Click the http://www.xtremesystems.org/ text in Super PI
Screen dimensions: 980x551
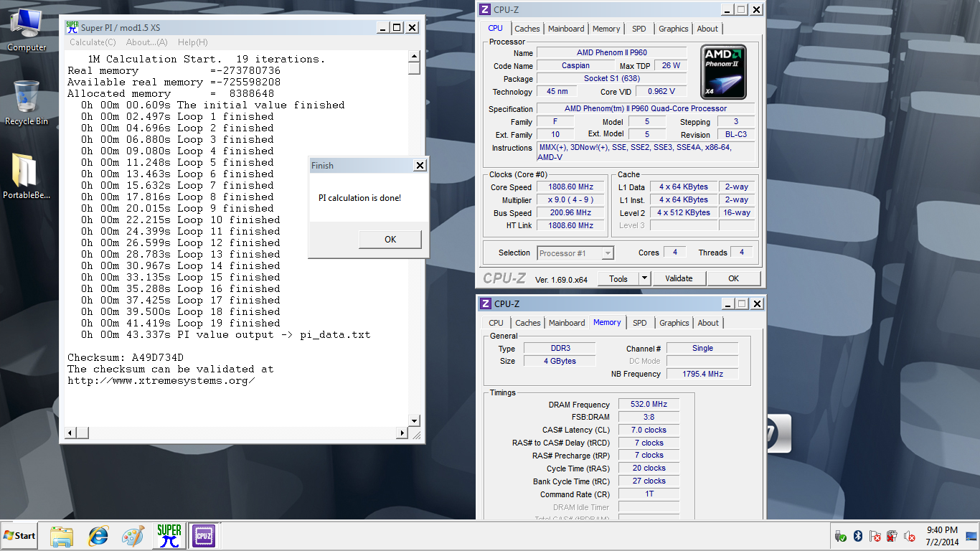coord(161,380)
